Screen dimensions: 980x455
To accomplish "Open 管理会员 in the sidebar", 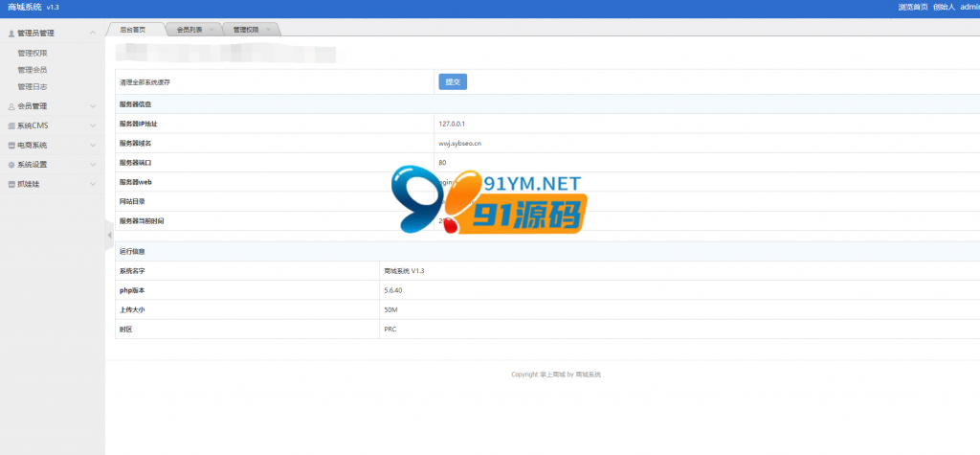I will [33, 70].
